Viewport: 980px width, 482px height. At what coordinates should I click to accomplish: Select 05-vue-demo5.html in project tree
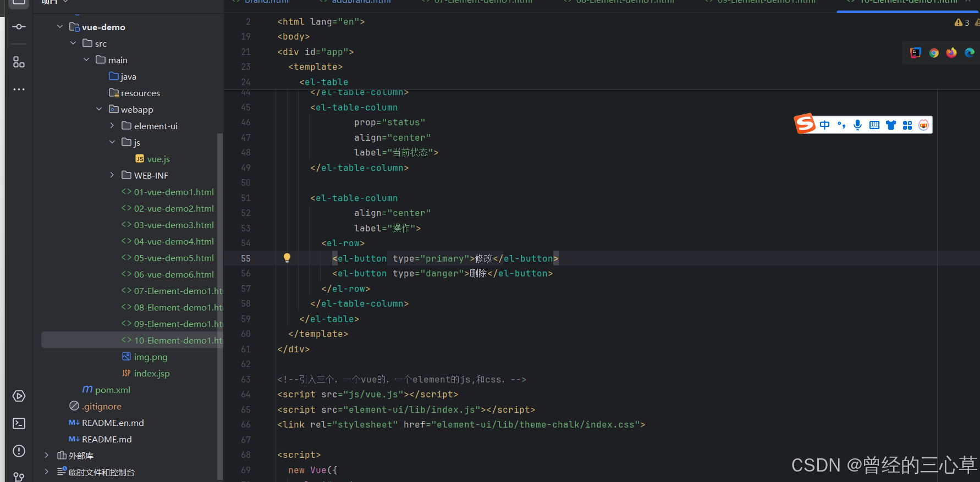pyautogui.click(x=168, y=258)
